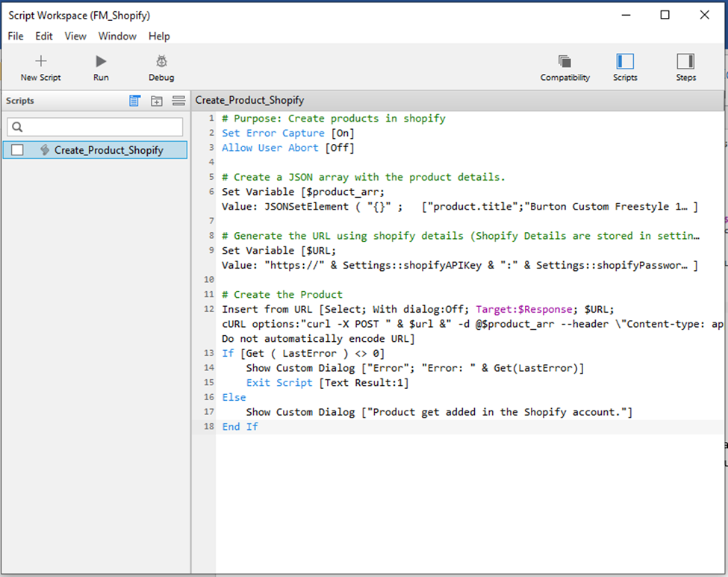
Task: Open the View menu
Action: pos(75,36)
